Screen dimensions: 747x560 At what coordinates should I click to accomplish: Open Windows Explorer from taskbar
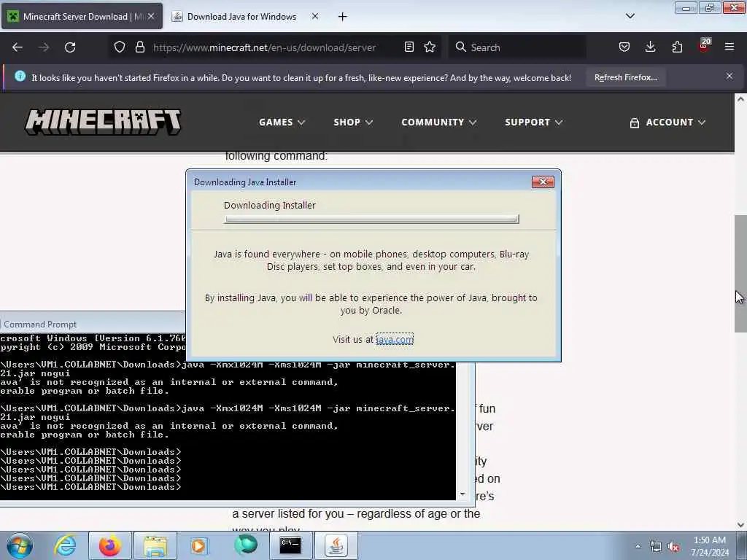[x=155, y=545]
